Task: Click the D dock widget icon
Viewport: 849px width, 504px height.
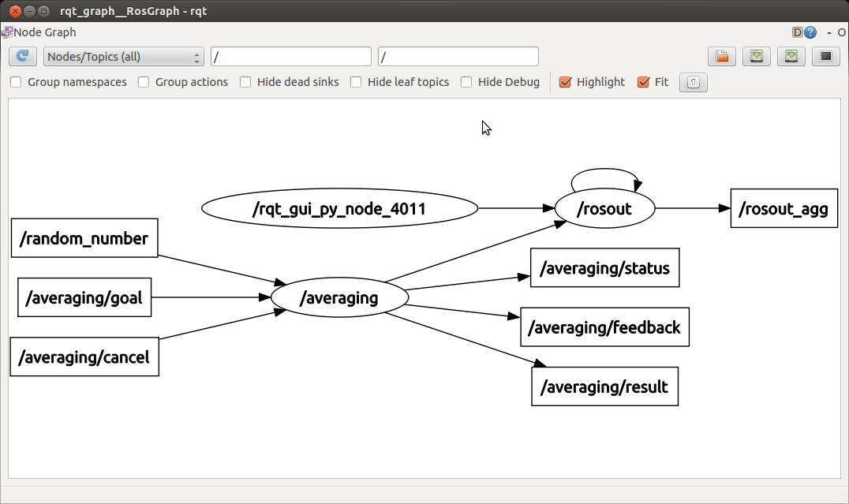Action: 798,32
